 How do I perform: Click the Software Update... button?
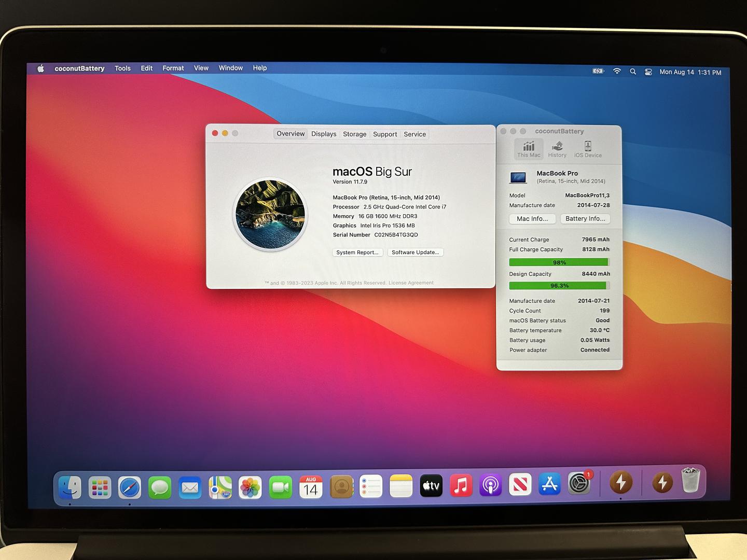pos(416,253)
